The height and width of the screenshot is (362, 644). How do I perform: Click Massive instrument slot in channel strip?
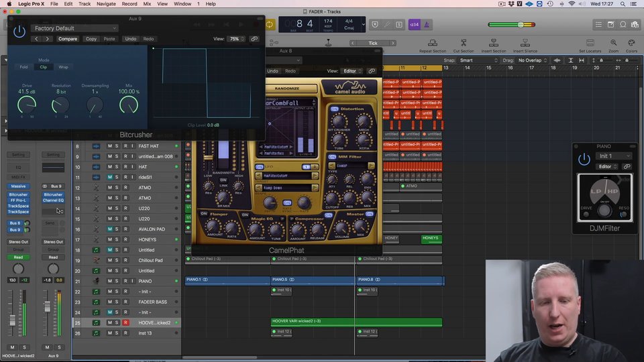18,186
